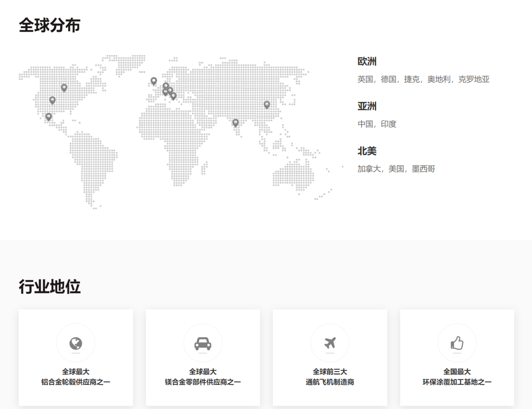
Task: Select the Mexico location pin on the map
Action: point(48,117)
